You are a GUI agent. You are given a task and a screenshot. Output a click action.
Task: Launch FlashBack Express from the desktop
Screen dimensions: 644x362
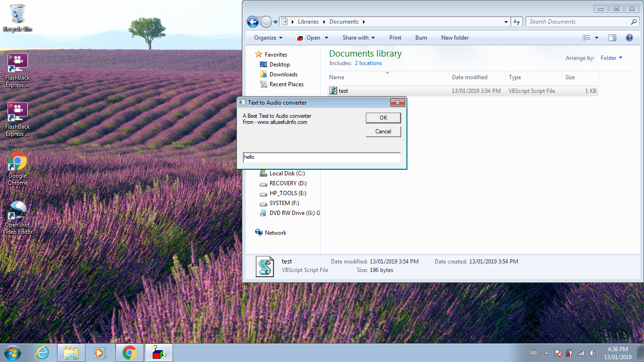[x=17, y=61]
